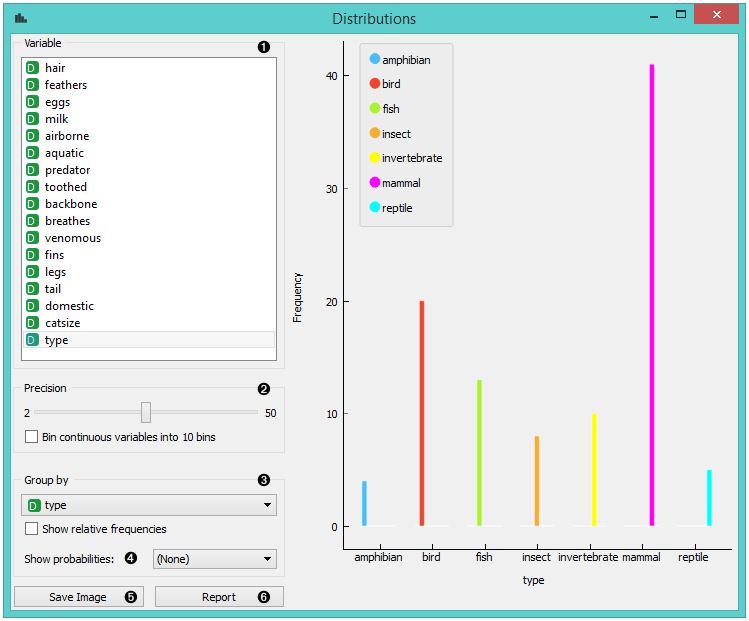
Task: Click the green icon beside venomous
Action: pyautogui.click(x=32, y=238)
